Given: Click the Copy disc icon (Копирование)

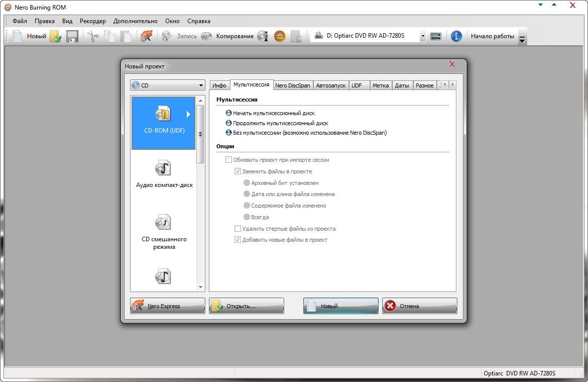Looking at the screenshot, I should coord(206,36).
